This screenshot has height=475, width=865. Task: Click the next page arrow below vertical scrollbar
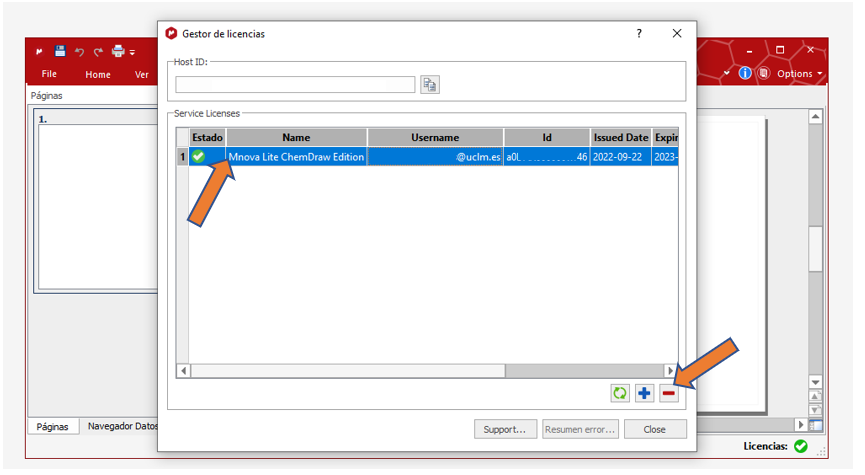click(x=815, y=410)
